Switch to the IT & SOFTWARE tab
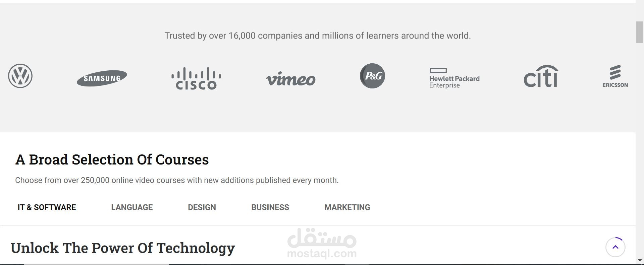The height and width of the screenshot is (265, 644). pos(47,207)
